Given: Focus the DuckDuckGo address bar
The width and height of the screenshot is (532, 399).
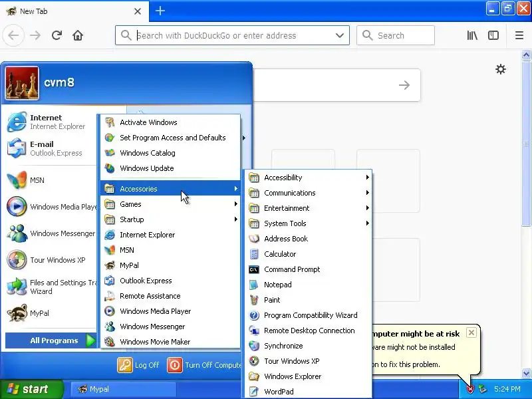Looking at the screenshot, I should tap(232, 35).
